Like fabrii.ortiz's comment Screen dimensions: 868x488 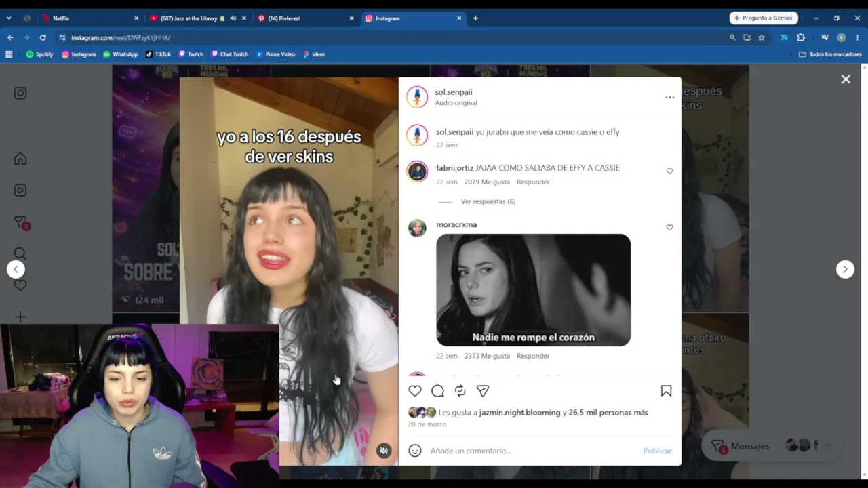669,171
